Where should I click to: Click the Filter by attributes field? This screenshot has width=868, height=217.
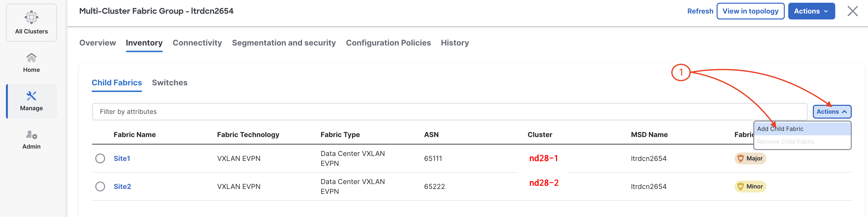pos(449,111)
